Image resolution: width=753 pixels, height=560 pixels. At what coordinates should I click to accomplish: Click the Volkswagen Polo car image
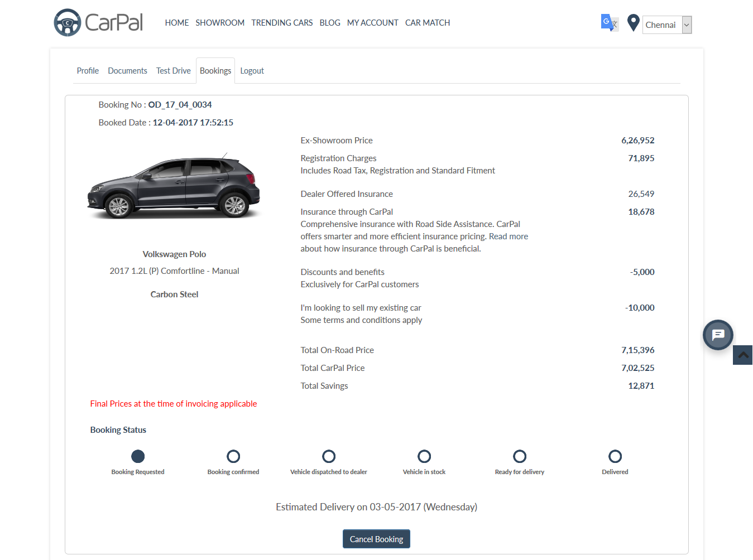click(x=174, y=185)
